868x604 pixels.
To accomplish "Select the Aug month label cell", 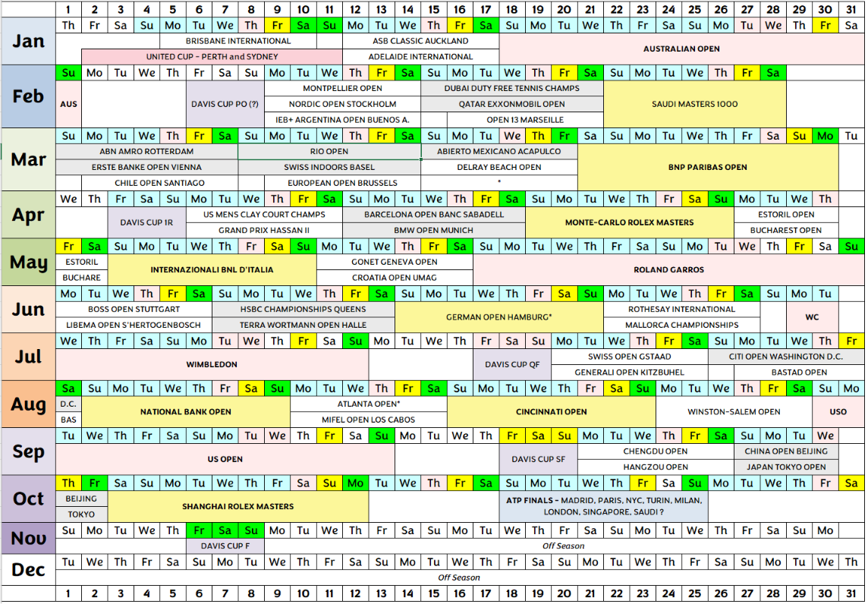I will (28, 404).
